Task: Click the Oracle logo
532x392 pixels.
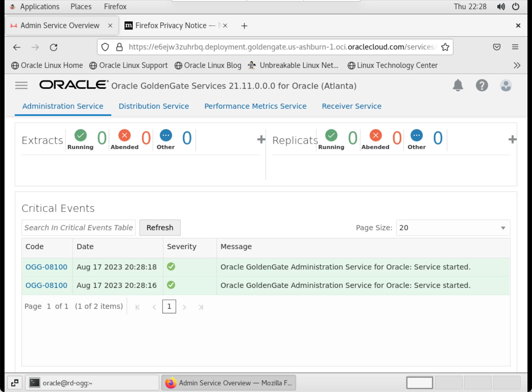Action: pos(74,85)
